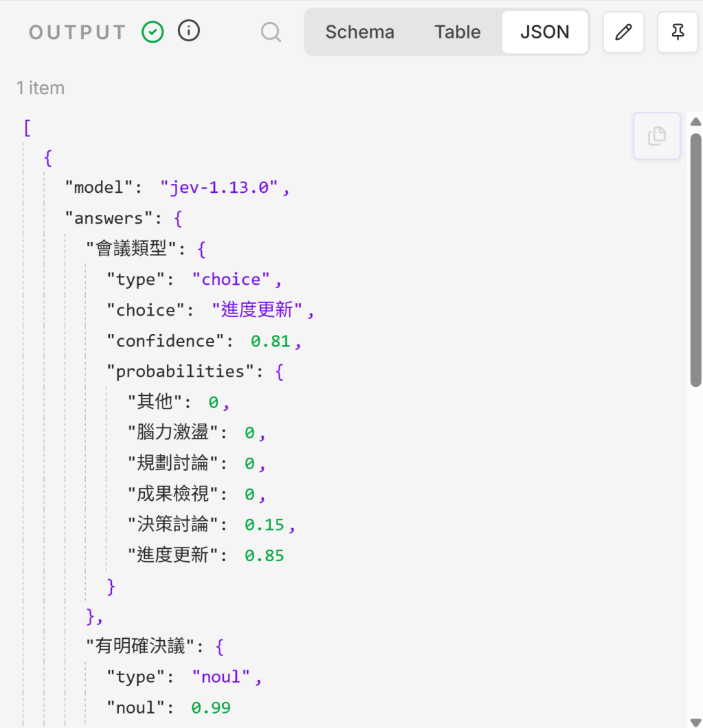Image resolution: width=703 pixels, height=728 pixels.
Task: Click the "會議類型" key
Action: point(131,249)
